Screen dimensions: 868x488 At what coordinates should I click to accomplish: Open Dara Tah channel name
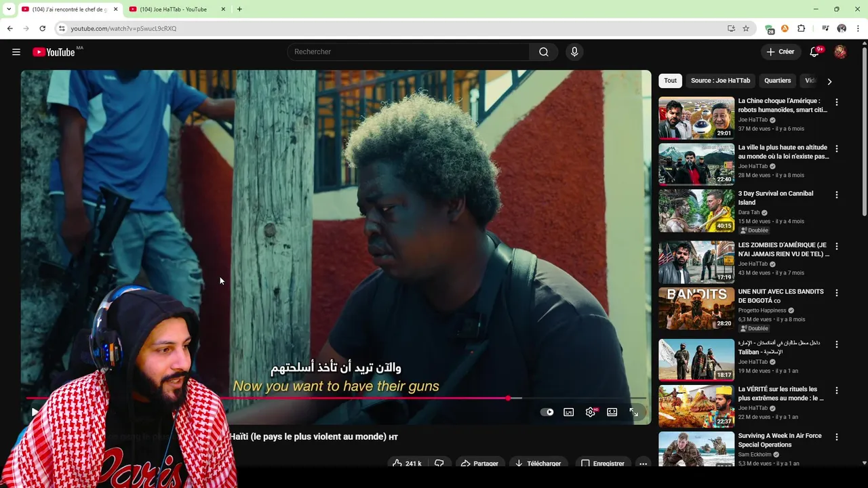click(x=749, y=212)
